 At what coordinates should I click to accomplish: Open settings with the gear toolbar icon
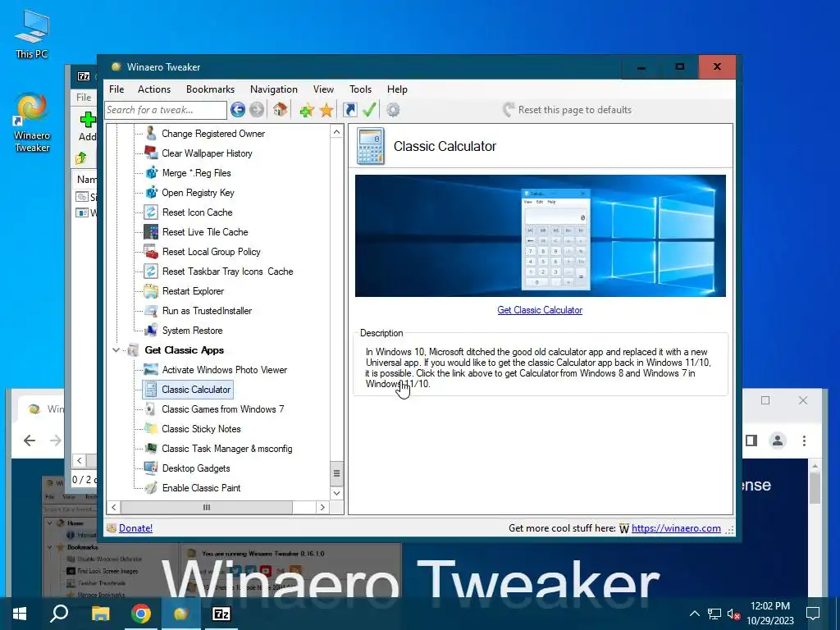point(393,110)
